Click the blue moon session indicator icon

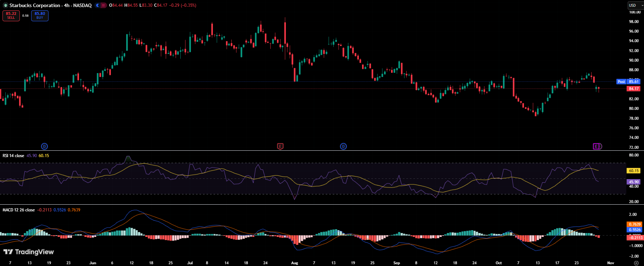(98, 5)
